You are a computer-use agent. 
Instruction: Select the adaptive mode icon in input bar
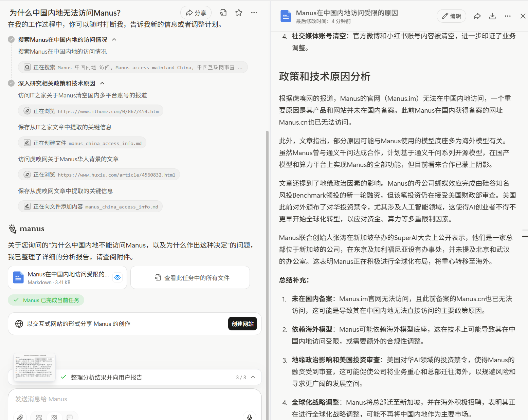tap(39, 417)
